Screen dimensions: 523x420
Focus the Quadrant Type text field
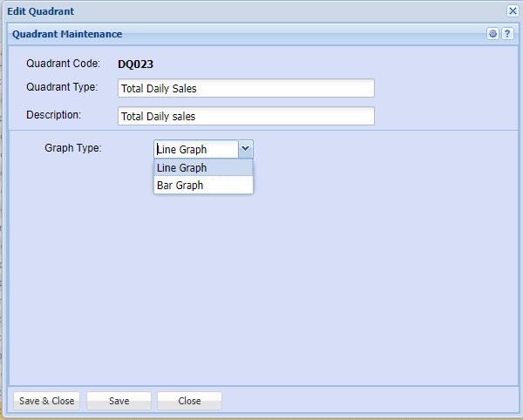(x=246, y=88)
